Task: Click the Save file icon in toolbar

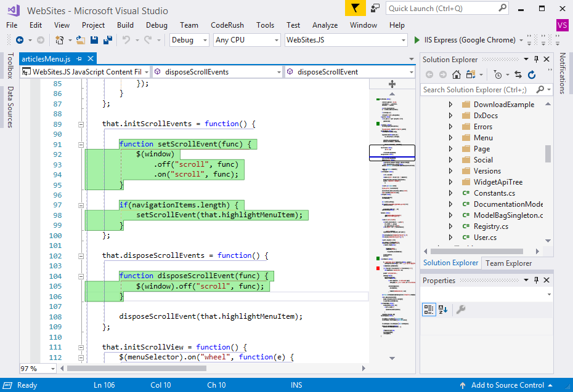Action: tap(94, 39)
